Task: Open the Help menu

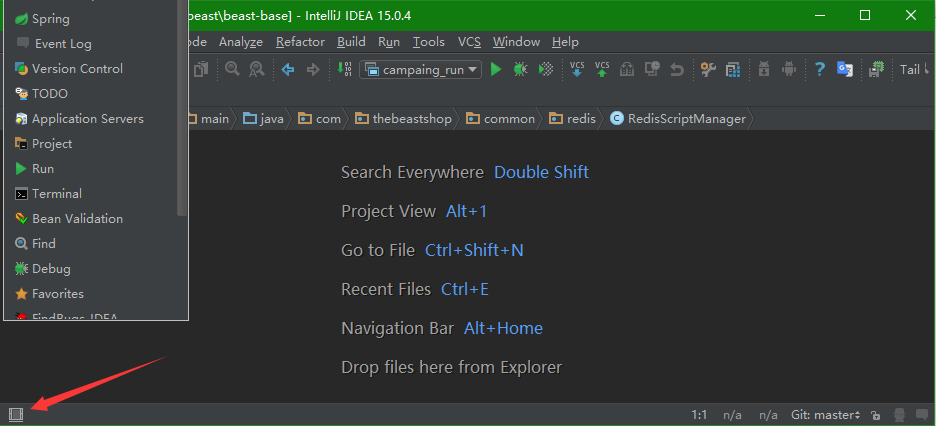Action: (565, 42)
